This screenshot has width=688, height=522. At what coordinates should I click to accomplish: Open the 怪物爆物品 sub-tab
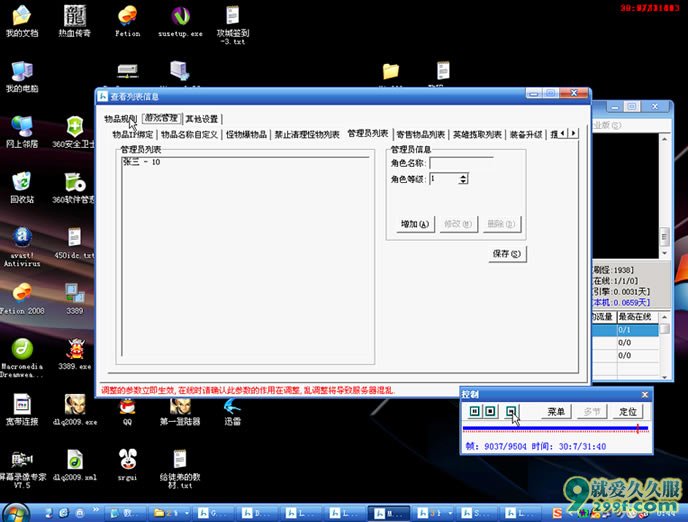pyautogui.click(x=246, y=135)
